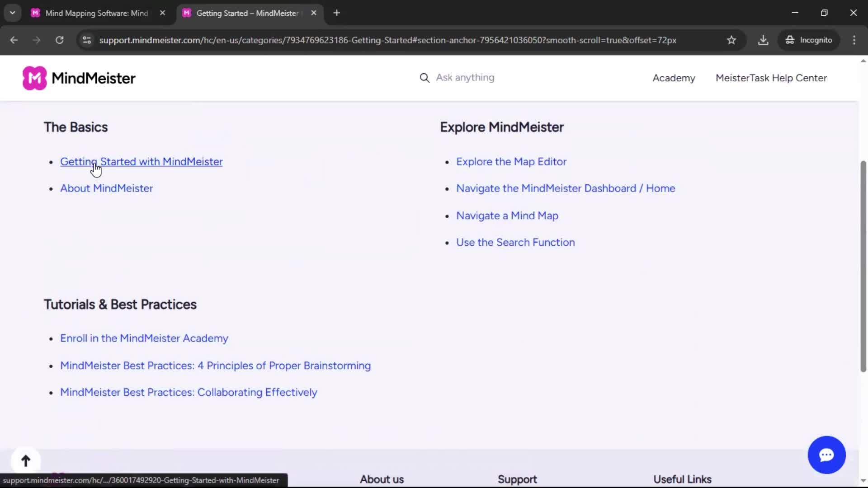Minimize the browser window

pyautogui.click(x=795, y=13)
